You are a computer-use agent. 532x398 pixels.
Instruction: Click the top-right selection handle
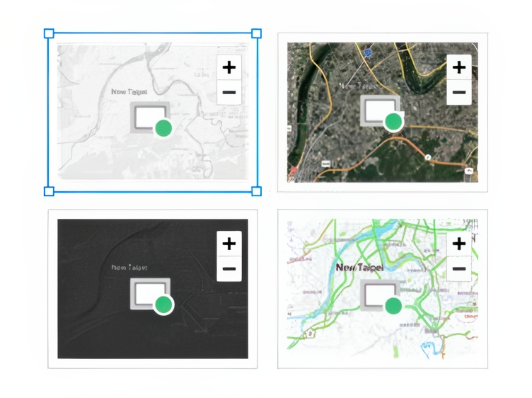256,33
